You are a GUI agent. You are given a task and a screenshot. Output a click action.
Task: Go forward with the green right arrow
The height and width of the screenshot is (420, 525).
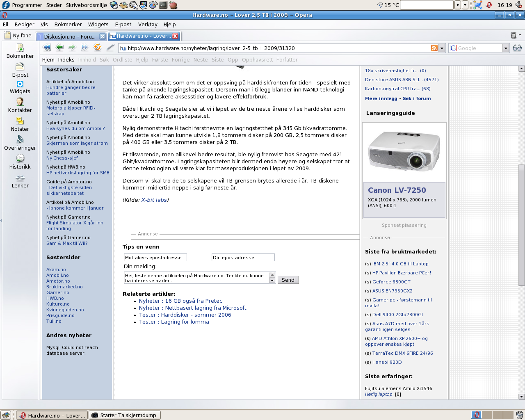click(72, 48)
